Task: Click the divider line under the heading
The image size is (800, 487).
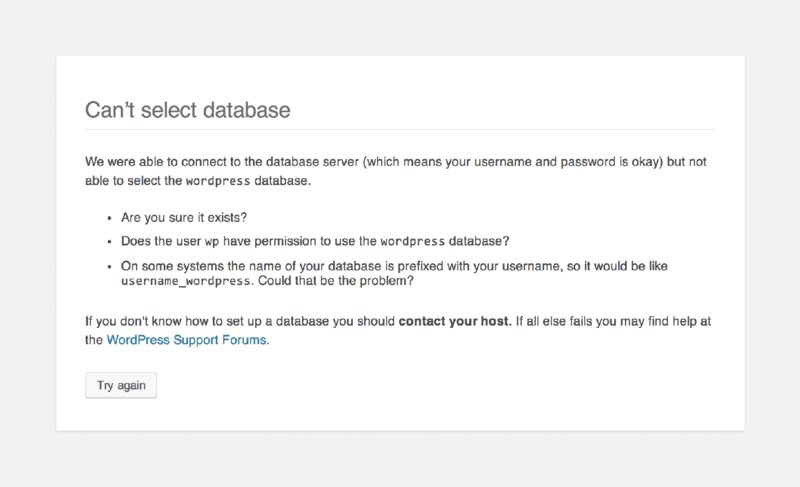Action: pos(400,130)
